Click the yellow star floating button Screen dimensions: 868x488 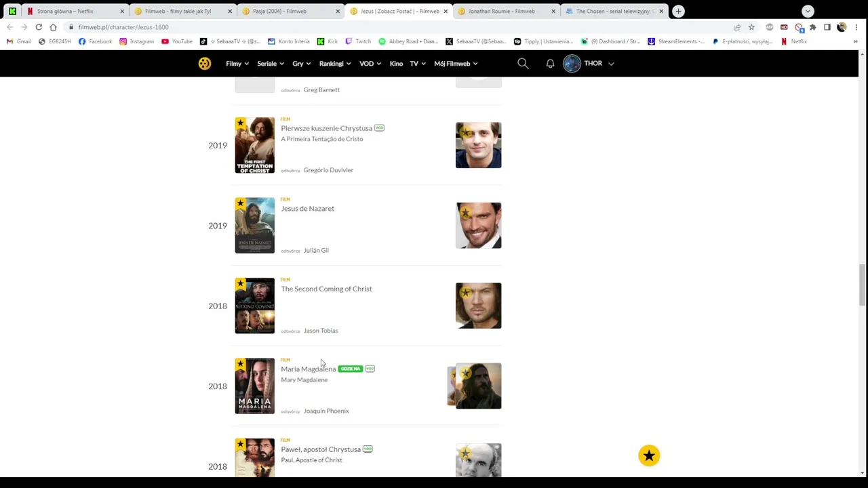649,455
